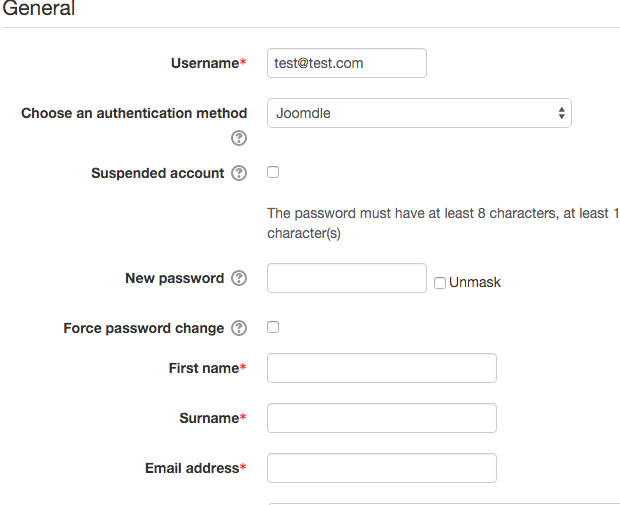Click the Username input field
Image resolution: width=620 pixels, height=505 pixels.
[x=347, y=63]
